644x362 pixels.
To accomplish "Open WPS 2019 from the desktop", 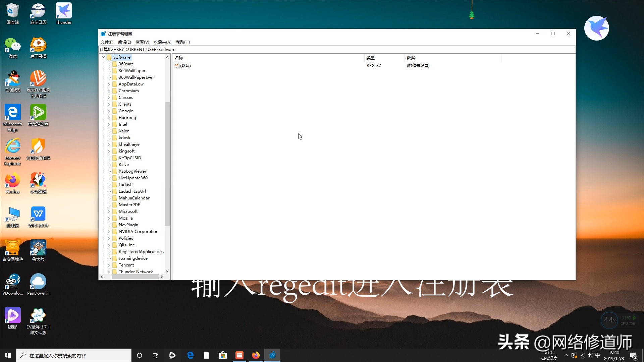I will [38, 213].
